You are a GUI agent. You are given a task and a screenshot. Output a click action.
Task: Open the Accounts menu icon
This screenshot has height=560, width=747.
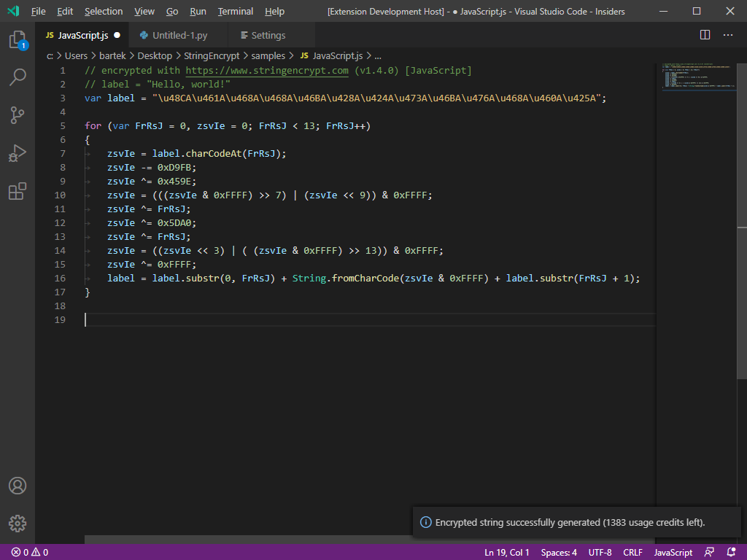pyautogui.click(x=18, y=486)
